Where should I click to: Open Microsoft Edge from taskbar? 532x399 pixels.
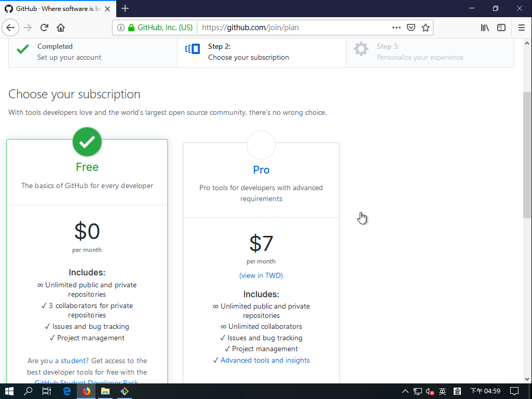click(66, 391)
